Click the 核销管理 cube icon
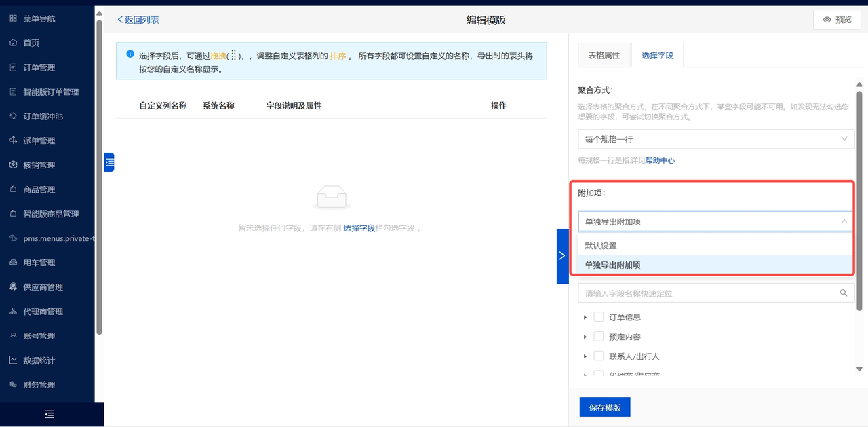Image resolution: width=868 pixels, height=427 pixels. pos(13,165)
